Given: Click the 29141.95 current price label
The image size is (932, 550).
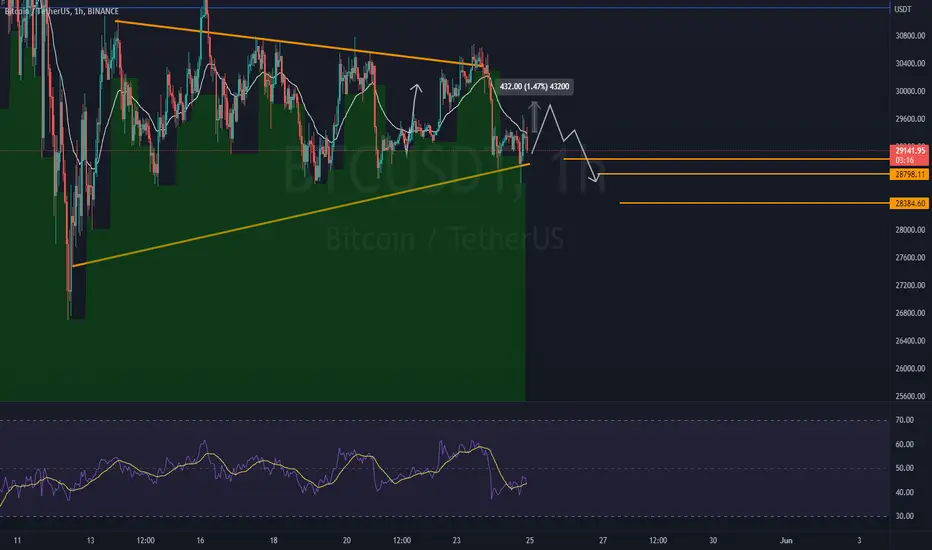Looking at the screenshot, I should pos(910,150).
